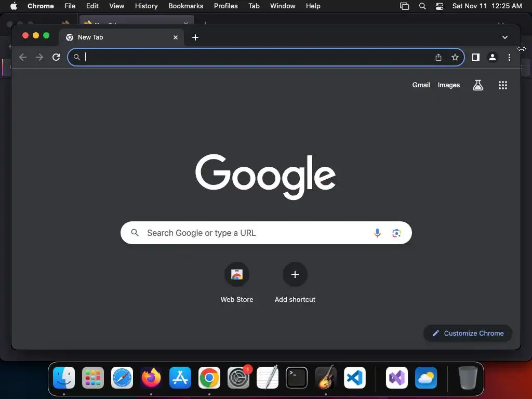This screenshot has width=532, height=399.
Task: Open the weather cloud app in Dock
Action: (426, 378)
